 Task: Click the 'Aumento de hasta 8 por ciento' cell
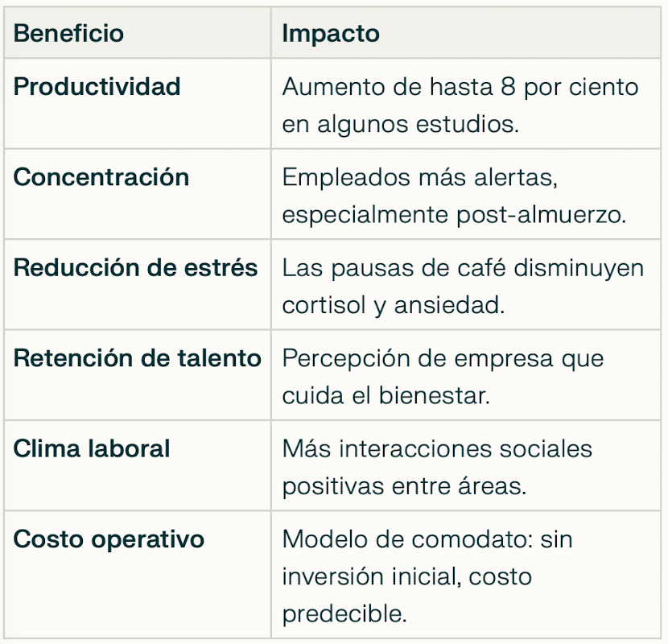(460, 87)
